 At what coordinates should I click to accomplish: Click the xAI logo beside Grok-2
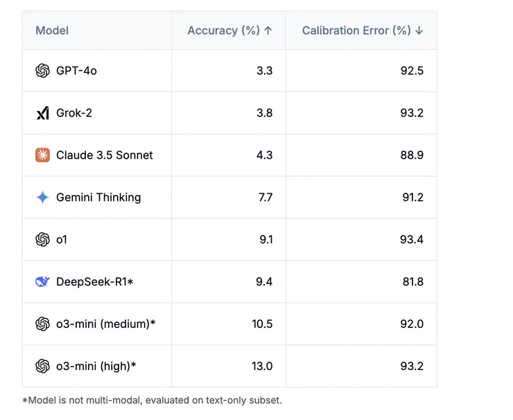tap(42, 113)
